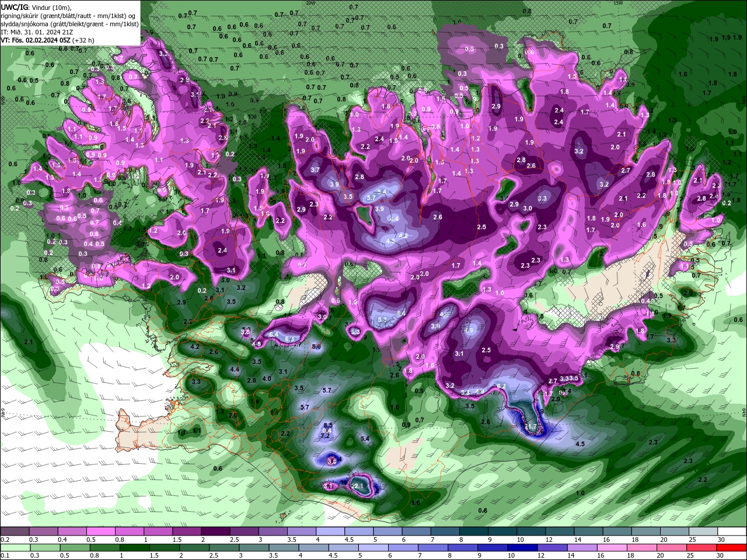Click the 'VT: Fös. 02.02.2024 05Z (+32 h)' line
Viewport: 747px width, 560px height.
click(x=47, y=40)
